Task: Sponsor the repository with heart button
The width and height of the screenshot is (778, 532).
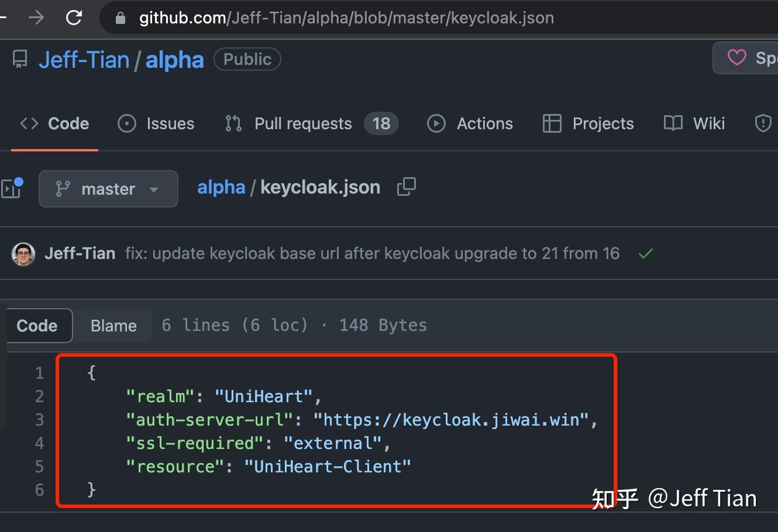Action: coord(736,58)
